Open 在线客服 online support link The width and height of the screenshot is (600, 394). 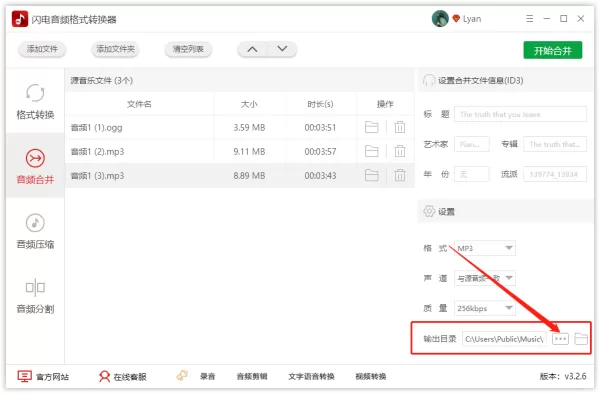point(122,376)
